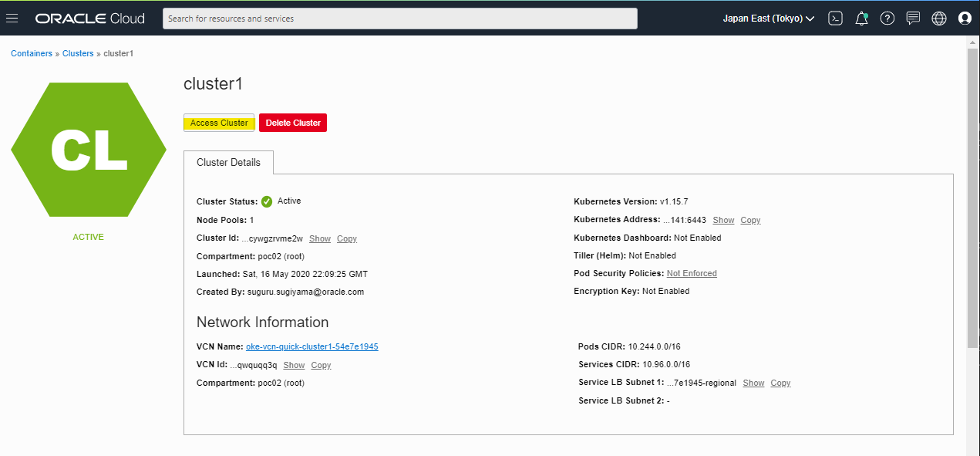Open the support chat icon

(913, 19)
